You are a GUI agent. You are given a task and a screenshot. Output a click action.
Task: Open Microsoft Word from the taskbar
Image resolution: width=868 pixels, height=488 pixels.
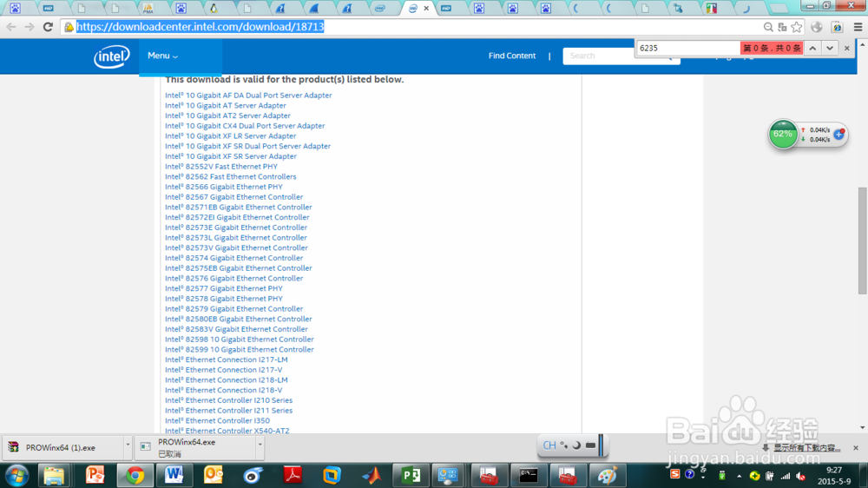tap(174, 476)
